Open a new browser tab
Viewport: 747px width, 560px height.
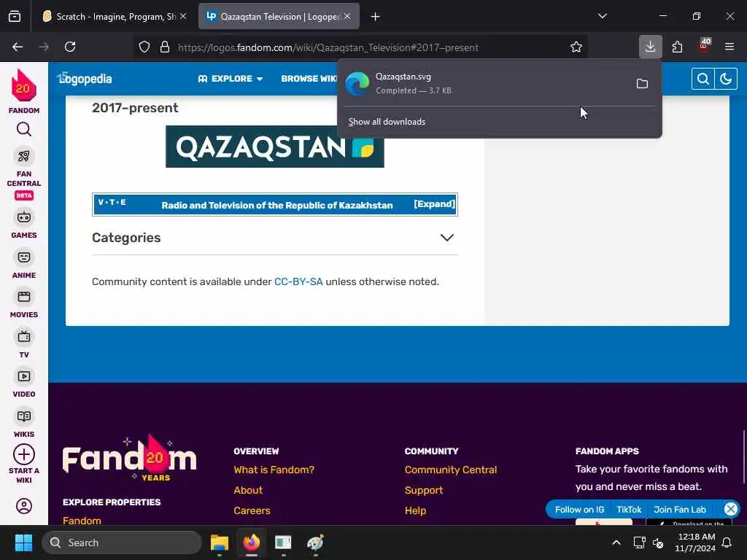pyautogui.click(x=376, y=17)
